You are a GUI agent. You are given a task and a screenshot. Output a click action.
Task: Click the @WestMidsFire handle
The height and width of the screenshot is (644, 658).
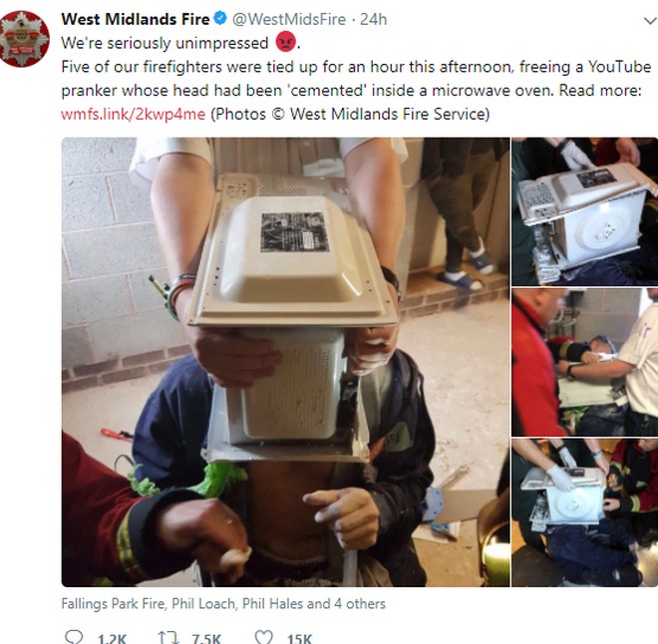289,19
